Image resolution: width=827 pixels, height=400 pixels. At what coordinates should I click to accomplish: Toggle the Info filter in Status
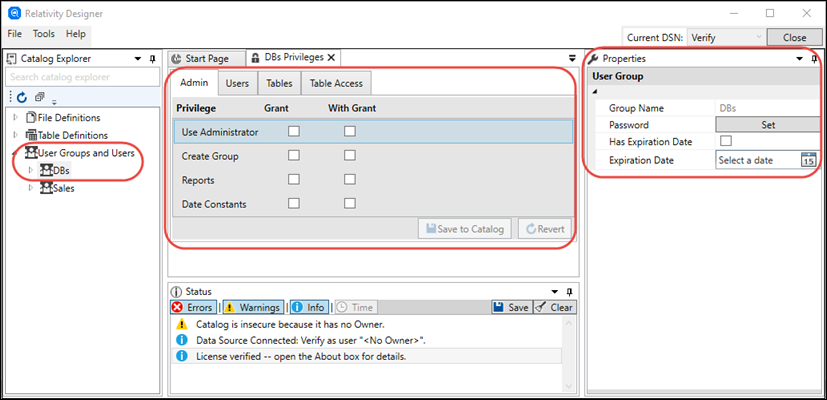[x=310, y=307]
